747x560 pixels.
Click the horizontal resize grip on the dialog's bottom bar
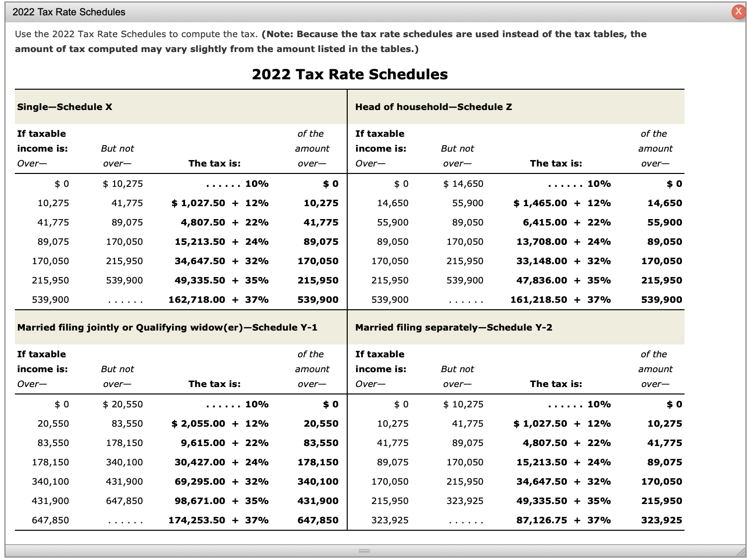pyautogui.click(x=365, y=551)
